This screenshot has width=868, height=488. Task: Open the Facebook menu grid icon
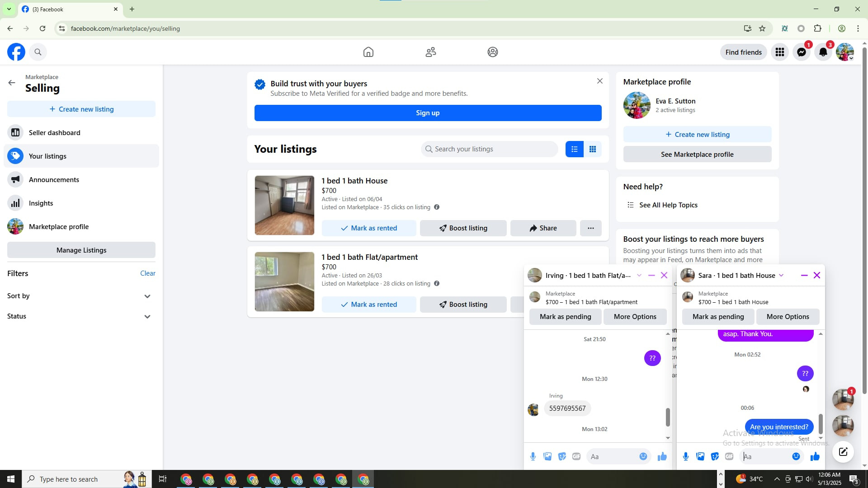pos(780,52)
